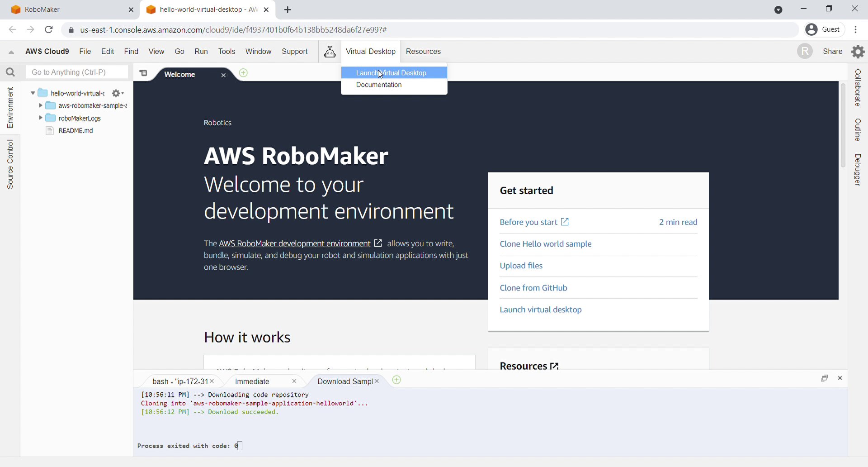Image resolution: width=868 pixels, height=467 pixels.
Task: Close the Welcome tab
Action: point(223,75)
